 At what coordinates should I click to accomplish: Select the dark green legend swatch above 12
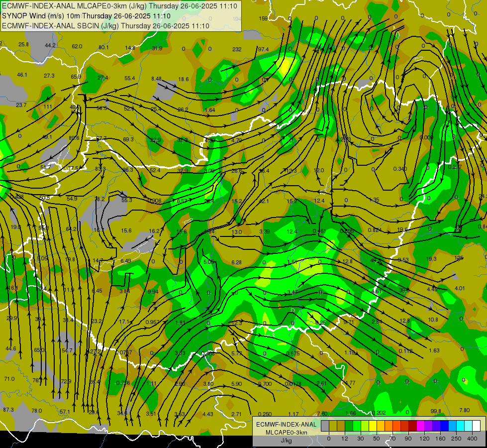[x=349, y=426]
